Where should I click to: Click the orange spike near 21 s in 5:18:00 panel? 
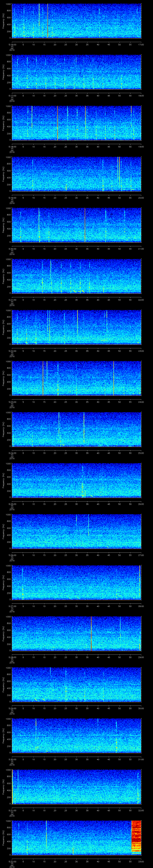(x=58, y=123)
